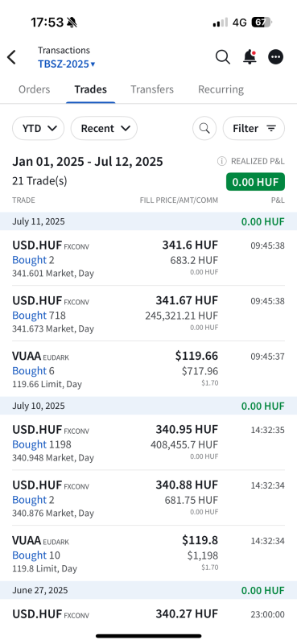Open USD.HUF Bought 718 trade

pyautogui.click(x=148, y=313)
